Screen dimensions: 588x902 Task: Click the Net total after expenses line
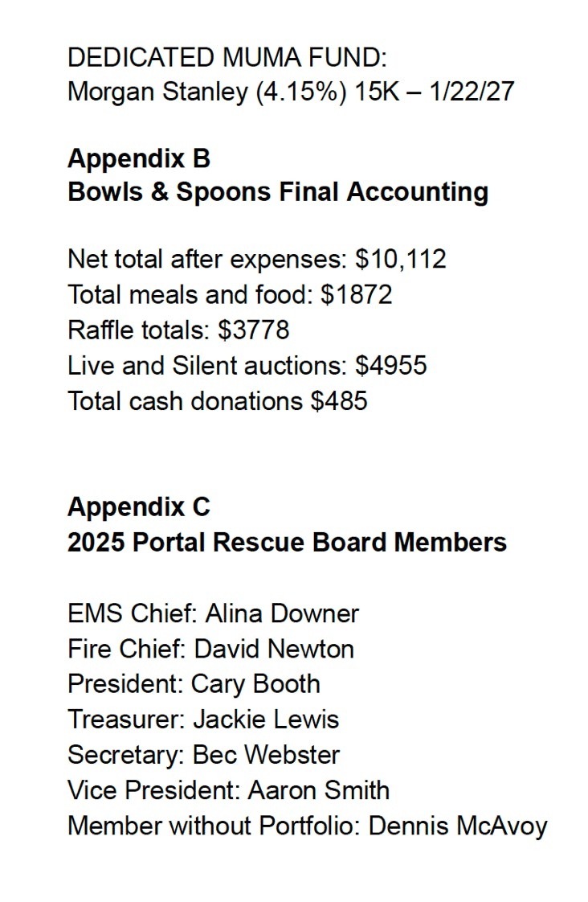[x=257, y=260]
